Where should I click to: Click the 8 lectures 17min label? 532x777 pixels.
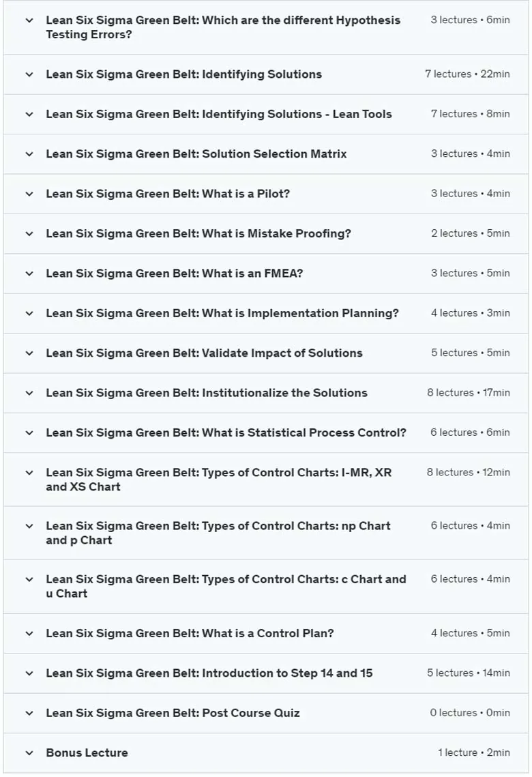(x=469, y=392)
